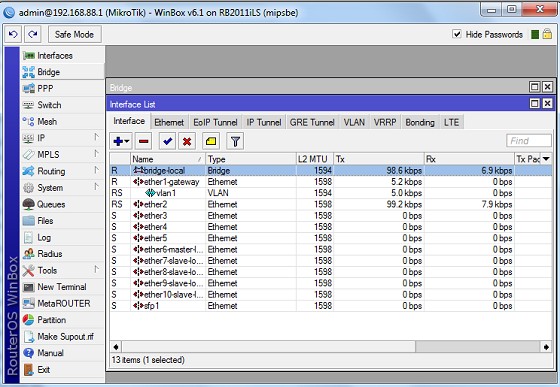Open the Switch menu item
Viewport: 560px width, 387px height.
[x=62, y=105]
